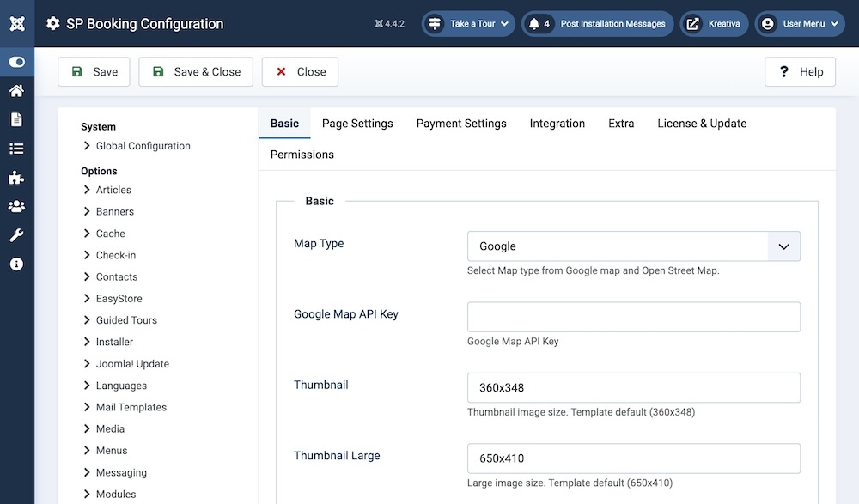The width and height of the screenshot is (859, 504).
Task: Click the Help button
Action: click(800, 72)
